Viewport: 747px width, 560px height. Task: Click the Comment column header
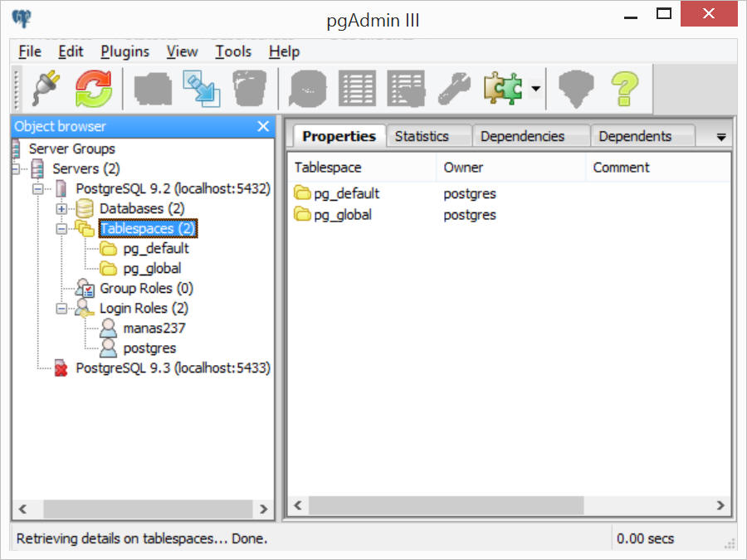(658, 167)
